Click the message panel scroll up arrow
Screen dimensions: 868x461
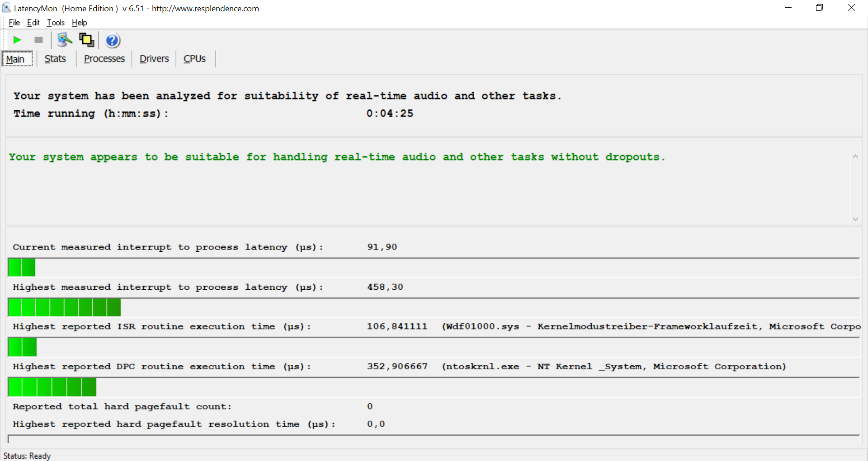855,157
